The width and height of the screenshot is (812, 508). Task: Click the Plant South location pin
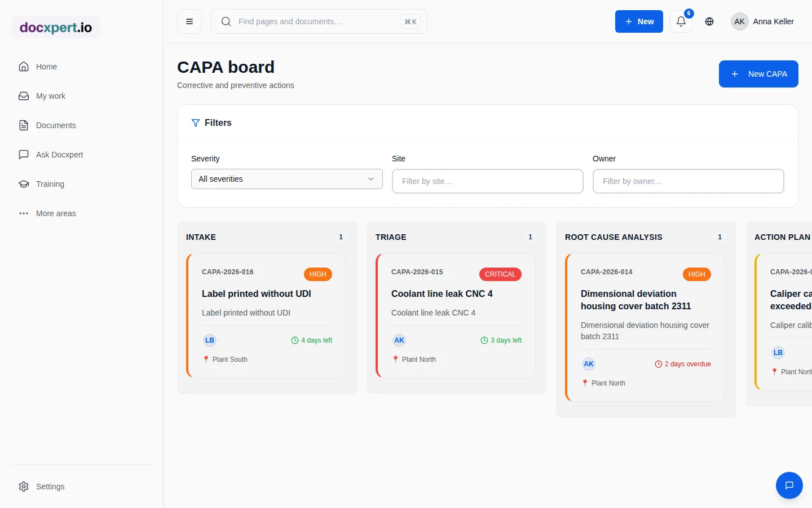pos(206,360)
